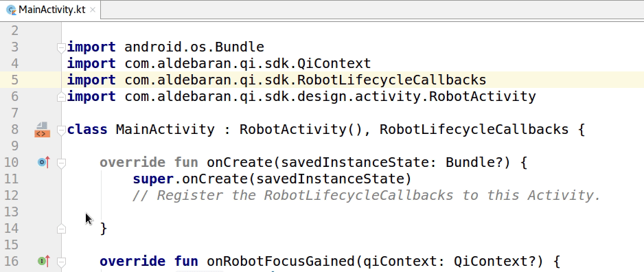Screen dimensions: 644x272
Task: Click 'onRobotFocusGained' function name on line 16
Action: pos(281,261)
